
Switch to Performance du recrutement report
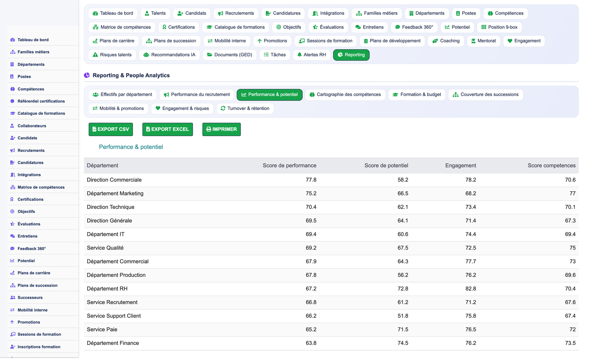pos(197,94)
